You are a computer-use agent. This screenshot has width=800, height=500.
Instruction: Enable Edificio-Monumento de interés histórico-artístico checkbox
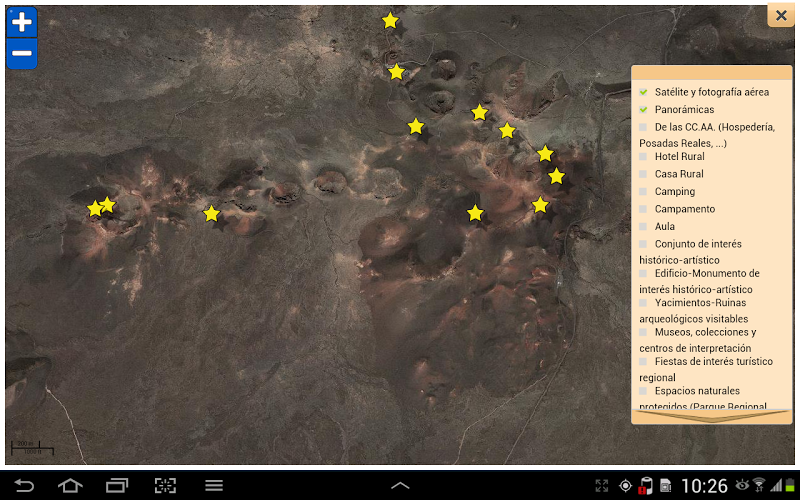click(x=643, y=273)
